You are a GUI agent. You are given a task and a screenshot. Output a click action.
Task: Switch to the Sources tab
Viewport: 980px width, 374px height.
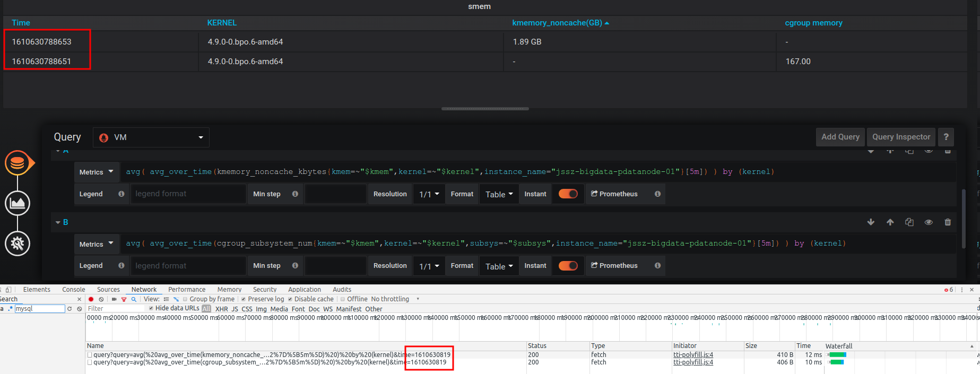pyautogui.click(x=108, y=290)
